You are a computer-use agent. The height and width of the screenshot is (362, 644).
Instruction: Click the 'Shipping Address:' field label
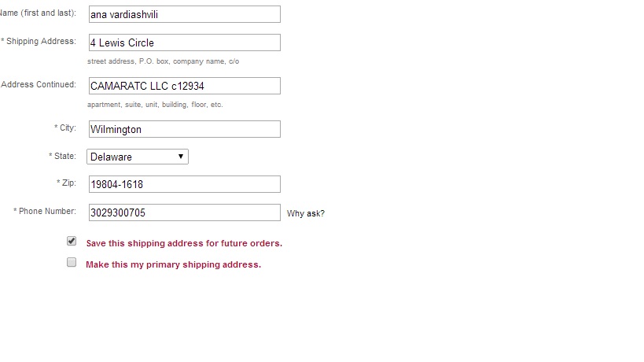click(40, 41)
